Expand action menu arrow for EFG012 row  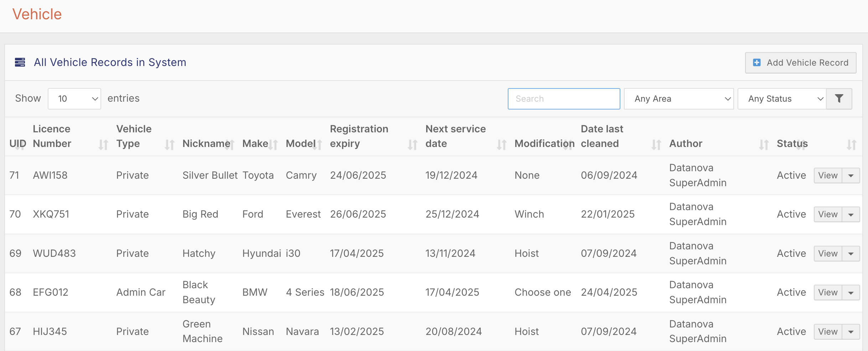pos(851,292)
